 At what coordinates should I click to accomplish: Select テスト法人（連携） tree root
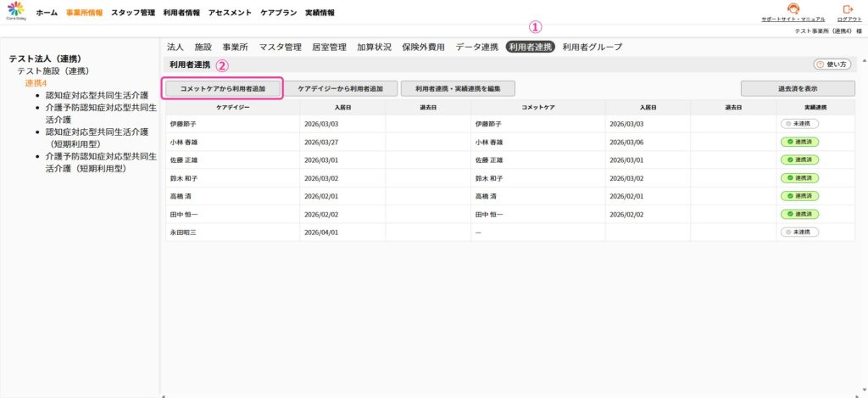tap(48, 59)
